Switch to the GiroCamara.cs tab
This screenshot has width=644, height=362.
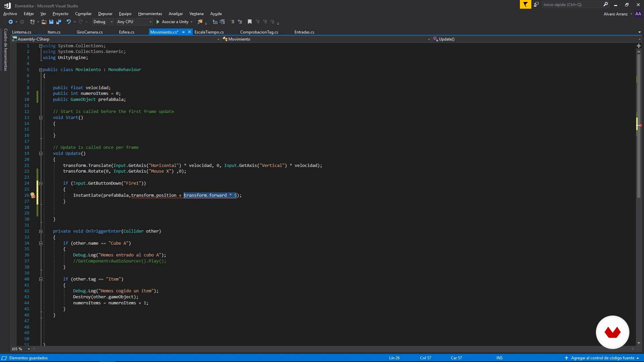pos(90,32)
